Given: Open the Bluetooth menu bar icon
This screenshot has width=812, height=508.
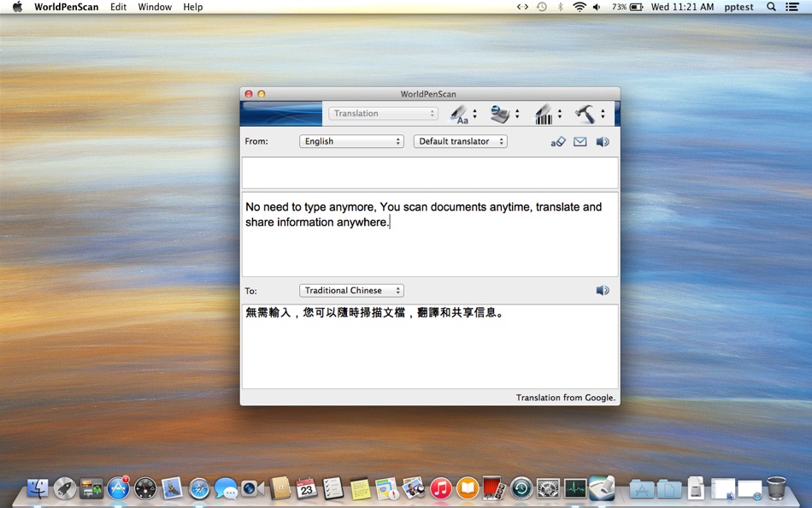Looking at the screenshot, I should 561,7.
